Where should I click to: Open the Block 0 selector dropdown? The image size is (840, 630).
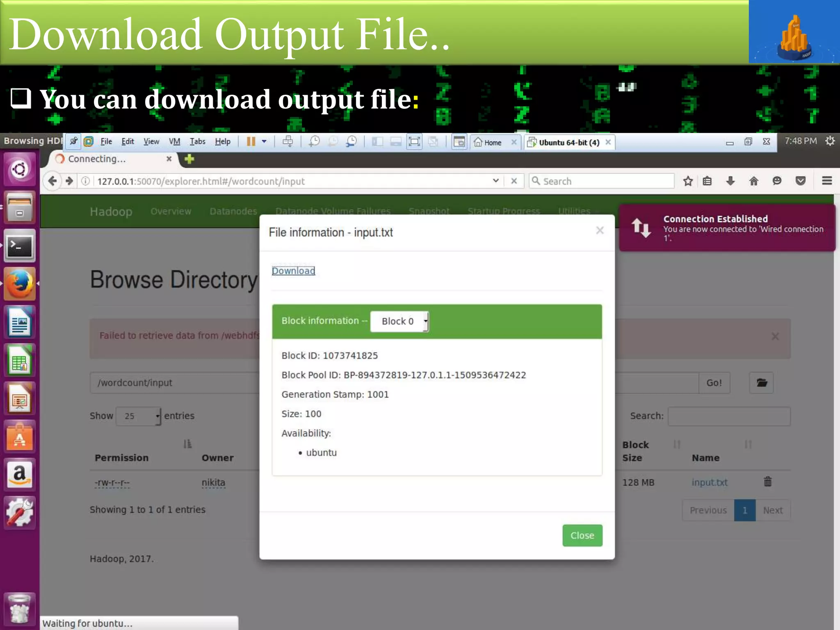(x=399, y=321)
